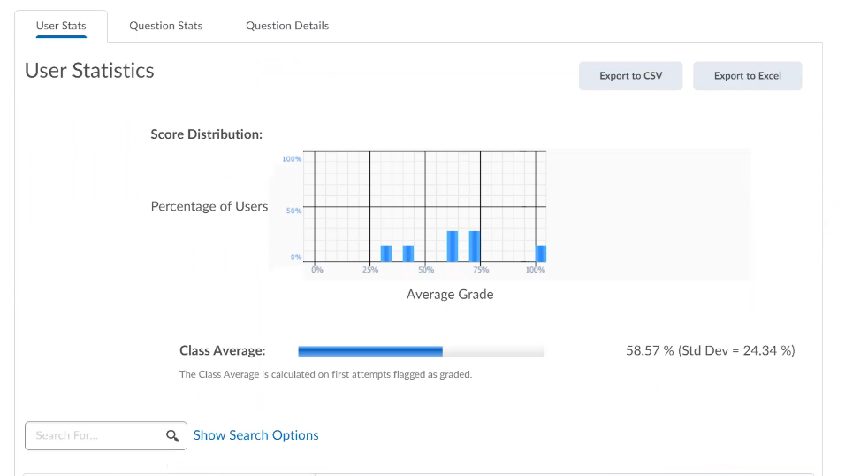Click the Export to Excel button
The height and width of the screenshot is (476, 868).
tap(747, 76)
